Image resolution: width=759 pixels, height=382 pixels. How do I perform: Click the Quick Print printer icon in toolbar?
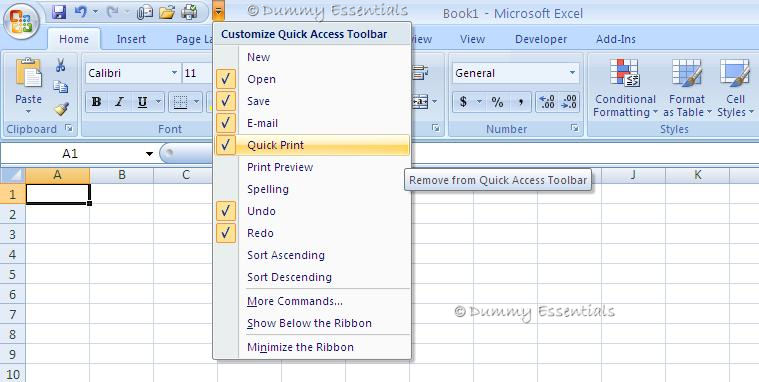click(x=189, y=12)
